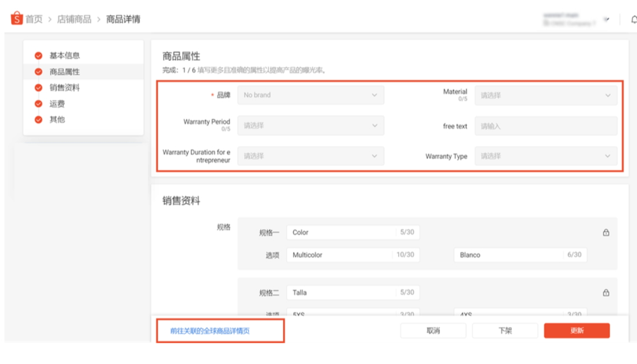Open Warranty Duration for entrepreneur dropdown
637x364 pixels.
310,156
